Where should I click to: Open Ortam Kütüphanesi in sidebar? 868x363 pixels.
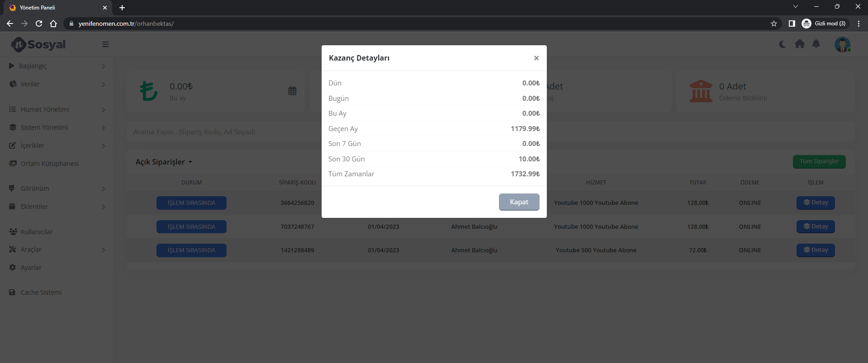(x=50, y=164)
